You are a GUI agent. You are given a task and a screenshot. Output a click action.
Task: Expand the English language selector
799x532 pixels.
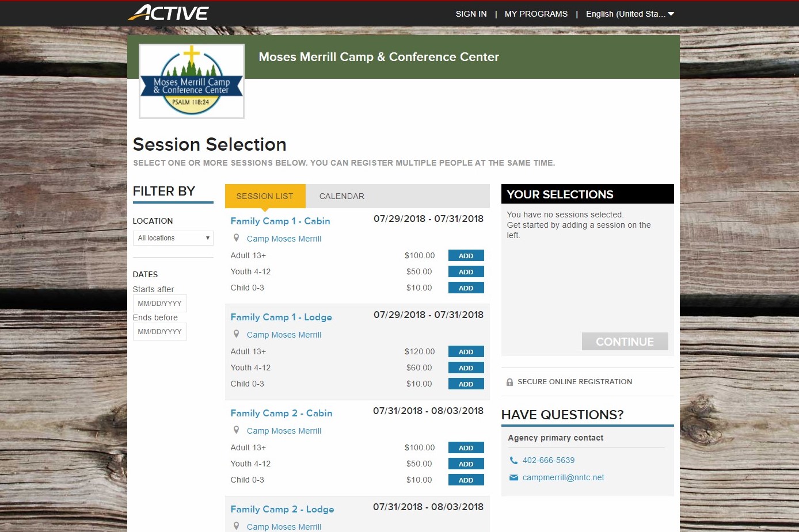(x=629, y=14)
